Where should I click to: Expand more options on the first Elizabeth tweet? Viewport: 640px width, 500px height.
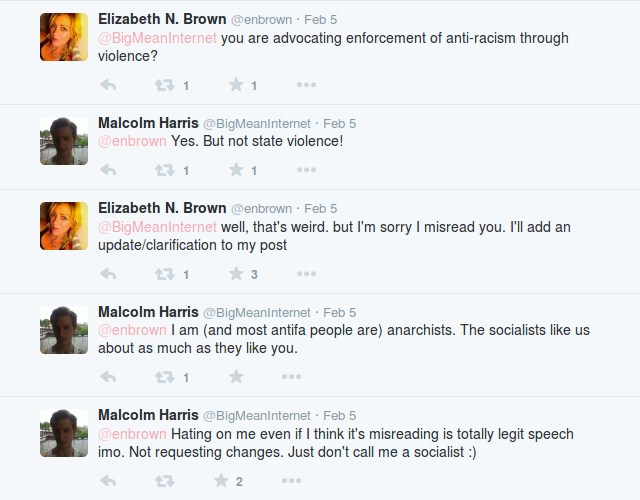[x=307, y=84]
